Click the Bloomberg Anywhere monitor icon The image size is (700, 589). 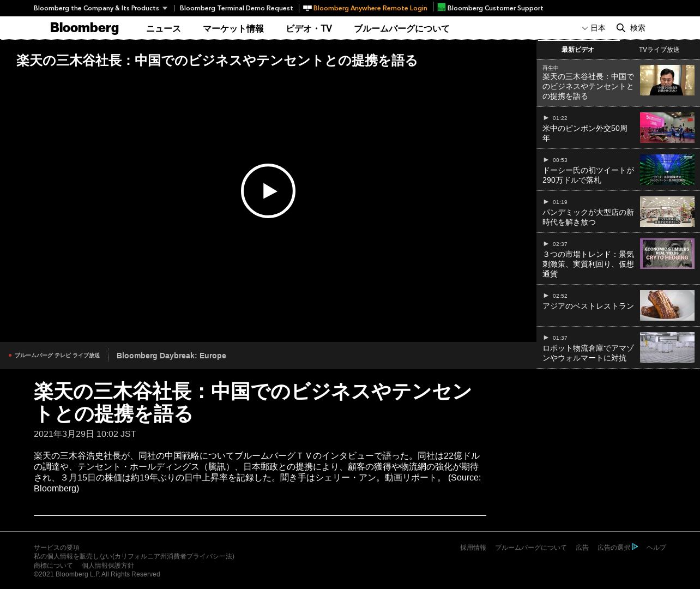pos(307,8)
